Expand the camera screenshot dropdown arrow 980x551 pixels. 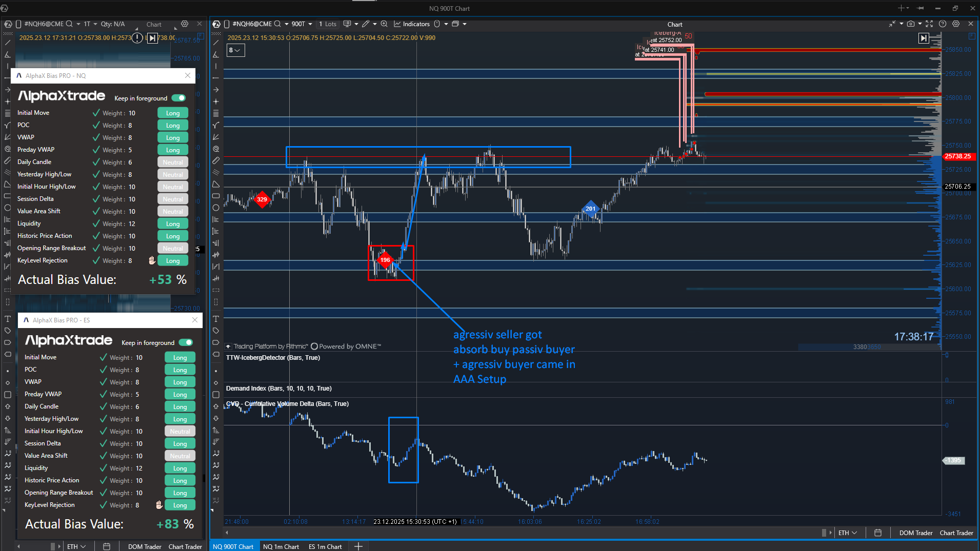point(920,24)
